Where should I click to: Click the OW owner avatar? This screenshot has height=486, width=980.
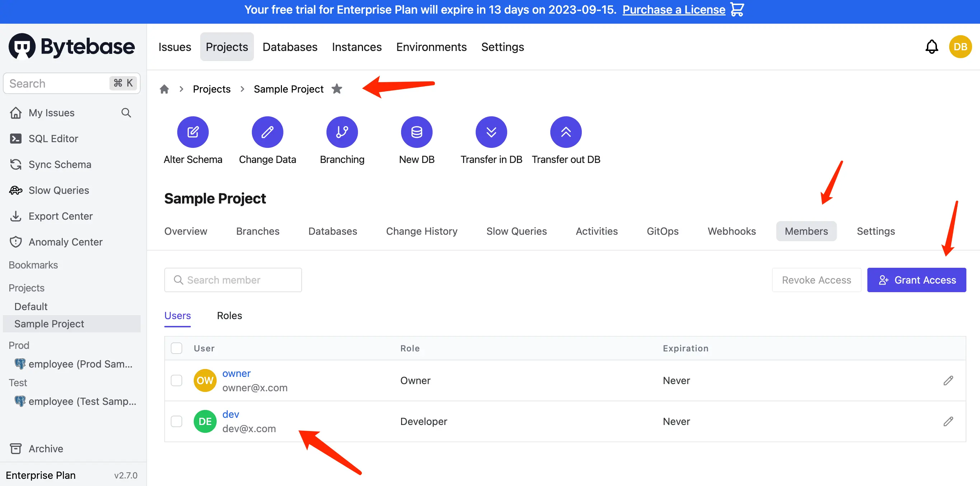pyautogui.click(x=205, y=380)
